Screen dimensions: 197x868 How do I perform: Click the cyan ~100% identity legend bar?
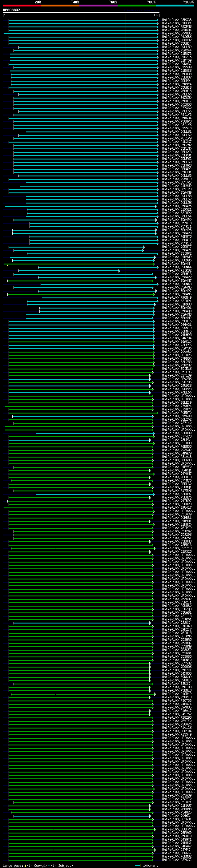175,6
